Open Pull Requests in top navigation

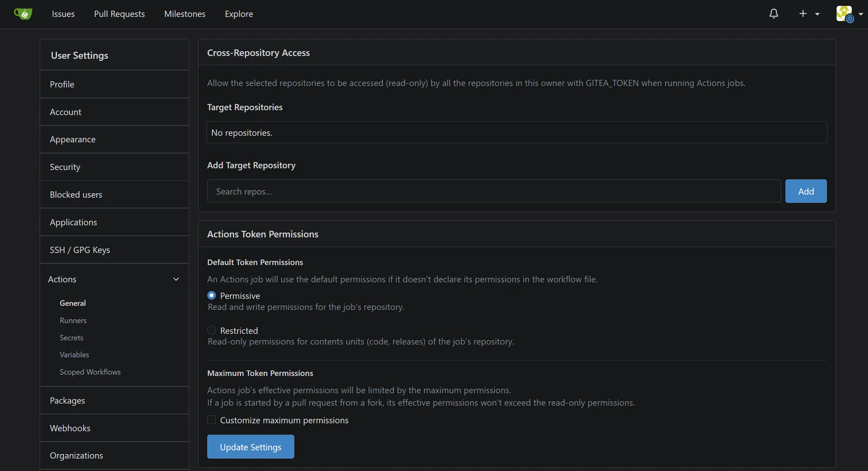pos(119,14)
